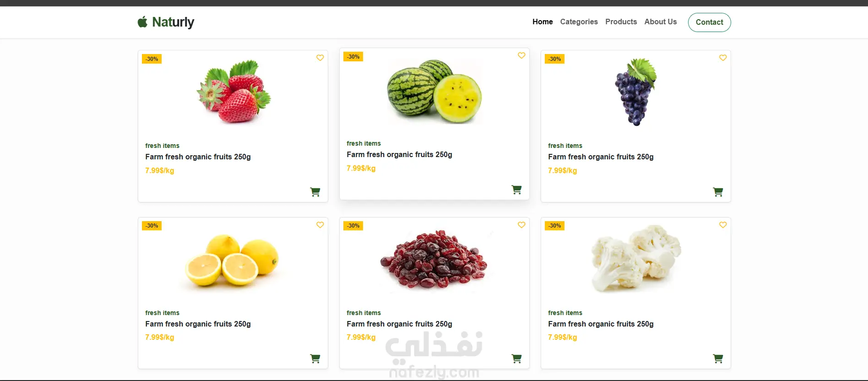The image size is (868, 381).
Task: Add the cauliflower product to cart
Action: (x=718, y=359)
